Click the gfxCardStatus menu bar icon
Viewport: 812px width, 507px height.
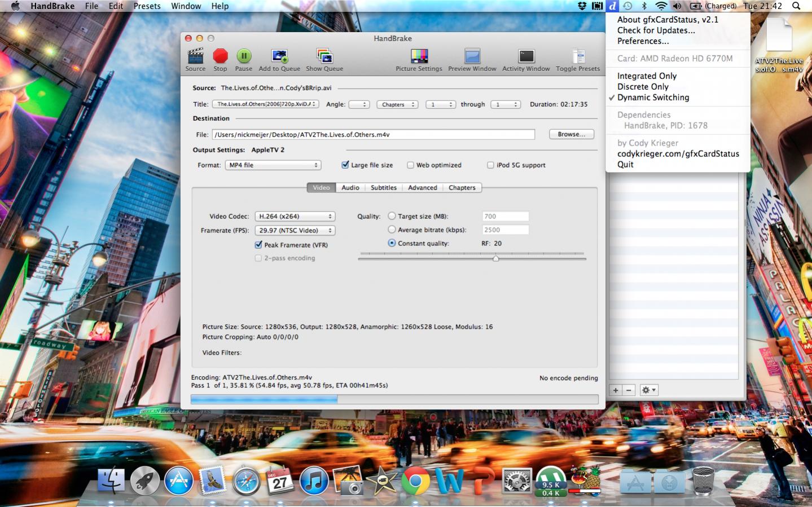[x=612, y=6]
